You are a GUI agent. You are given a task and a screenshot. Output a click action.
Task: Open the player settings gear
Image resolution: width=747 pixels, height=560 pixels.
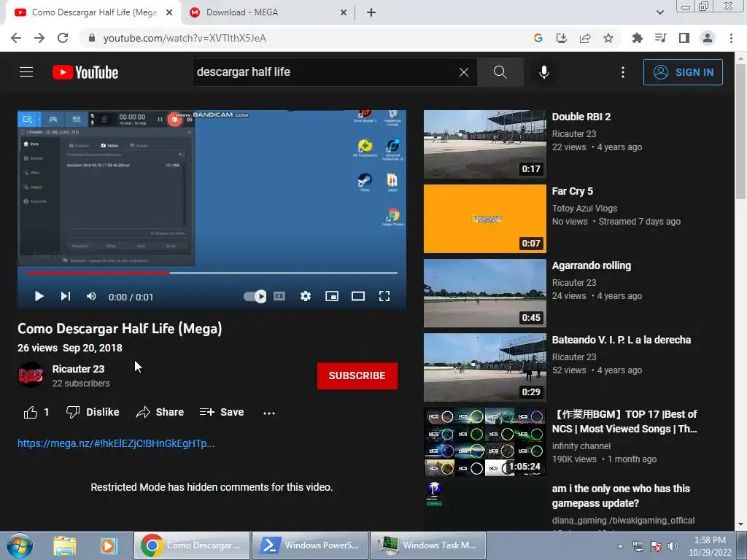[306, 297]
